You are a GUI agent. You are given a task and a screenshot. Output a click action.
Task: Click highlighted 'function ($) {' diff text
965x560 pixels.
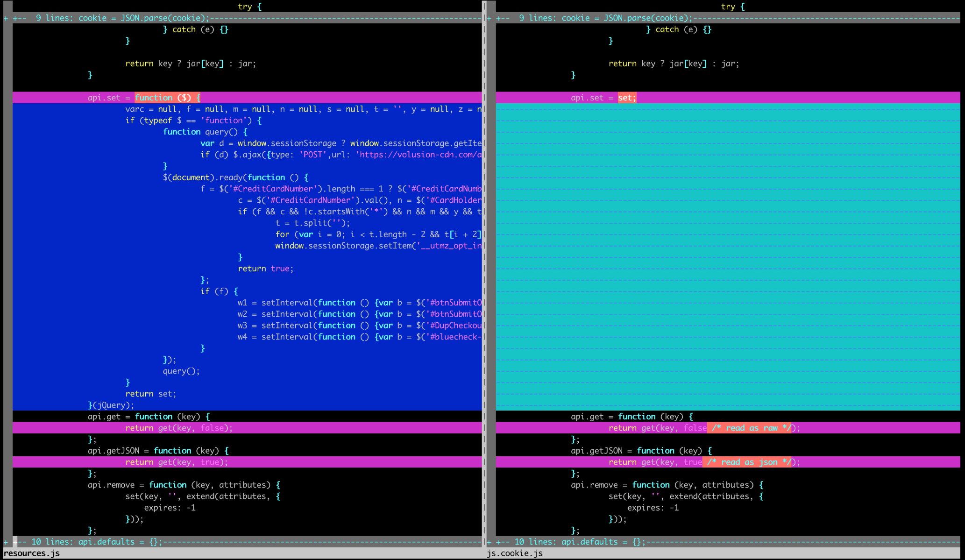coord(167,98)
